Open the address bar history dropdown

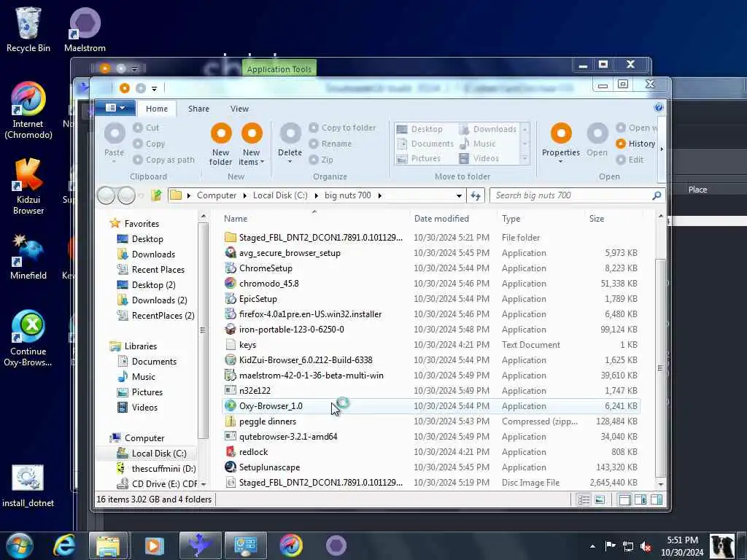tap(459, 195)
